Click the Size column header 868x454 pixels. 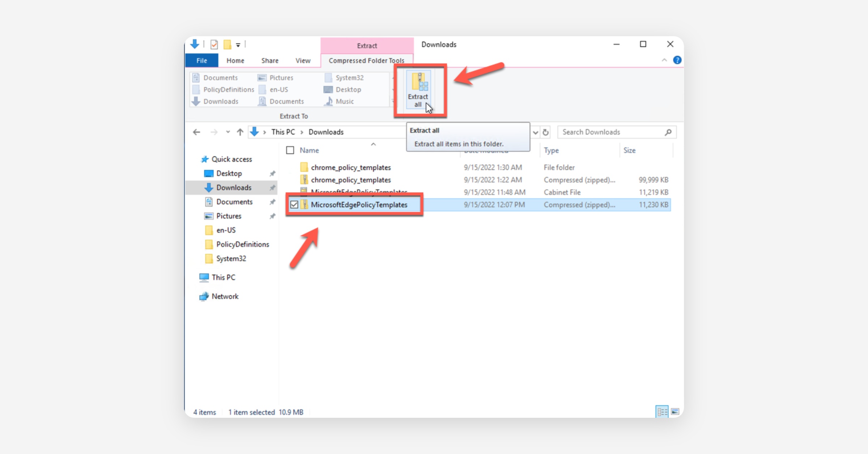tap(629, 150)
